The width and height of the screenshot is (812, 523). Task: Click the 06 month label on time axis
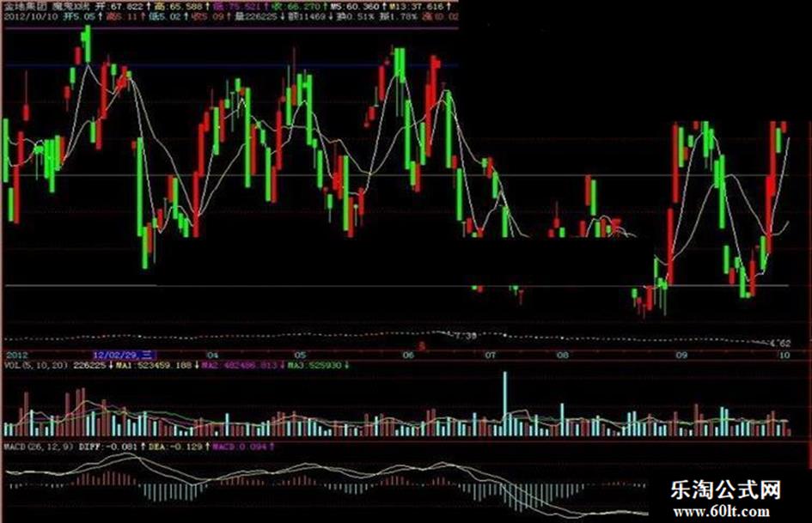(409, 356)
